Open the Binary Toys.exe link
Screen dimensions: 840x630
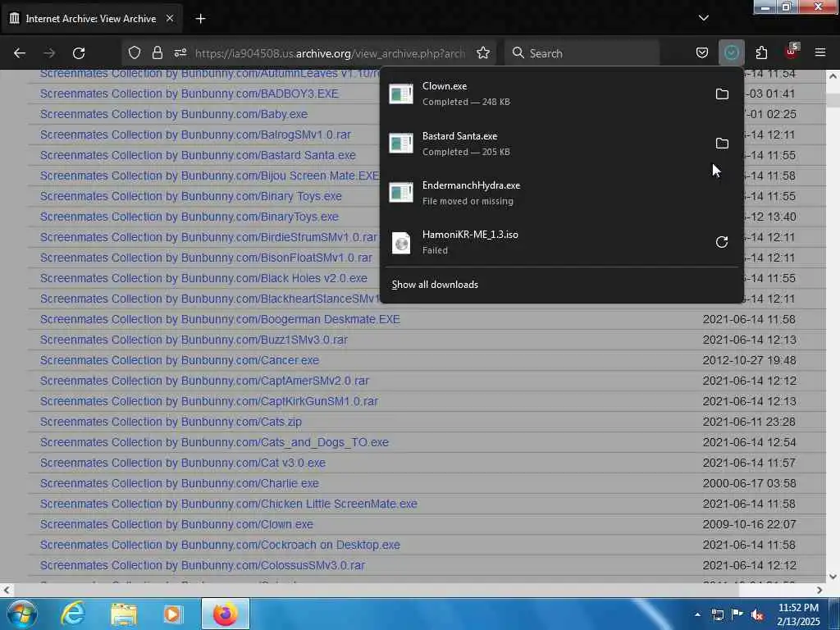tap(190, 196)
